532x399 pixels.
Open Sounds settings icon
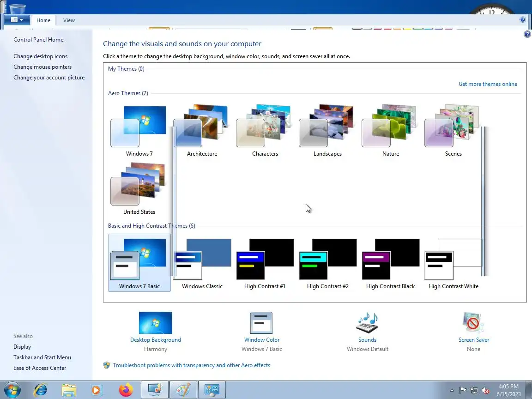(367, 323)
